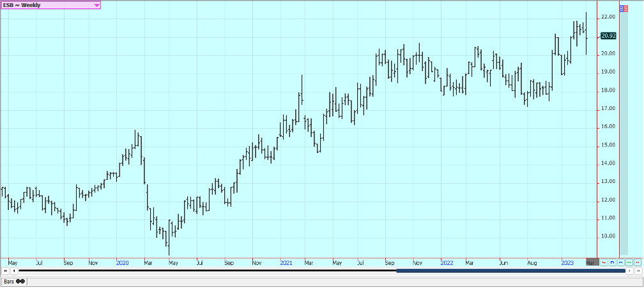Click the red angled-arrow icon button
Screen dimensions: 644x288
604,262
